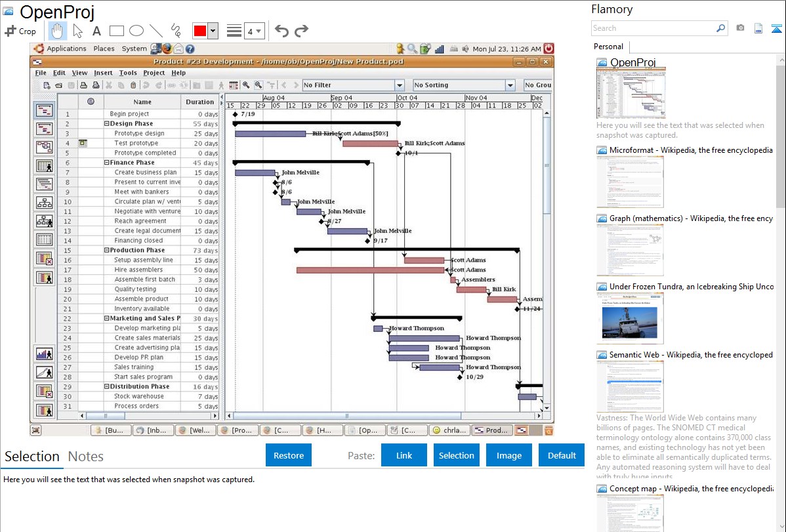Open the No Sorting dropdown
The height and width of the screenshot is (532, 786).
point(464,85)
